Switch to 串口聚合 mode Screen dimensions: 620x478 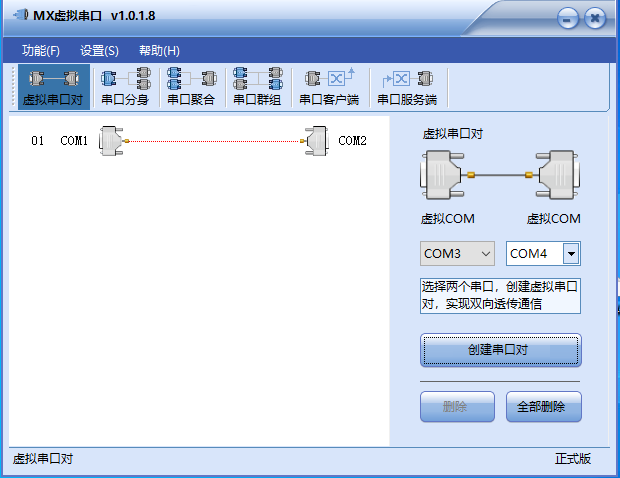click(x=191, y=87)
